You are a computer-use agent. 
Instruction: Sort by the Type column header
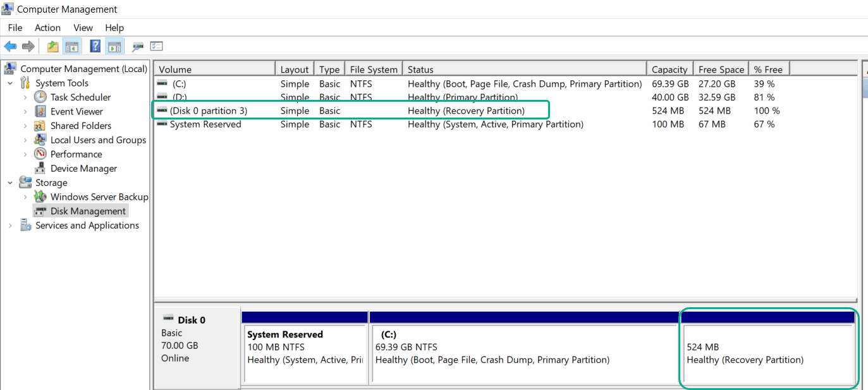pos(329,69)
